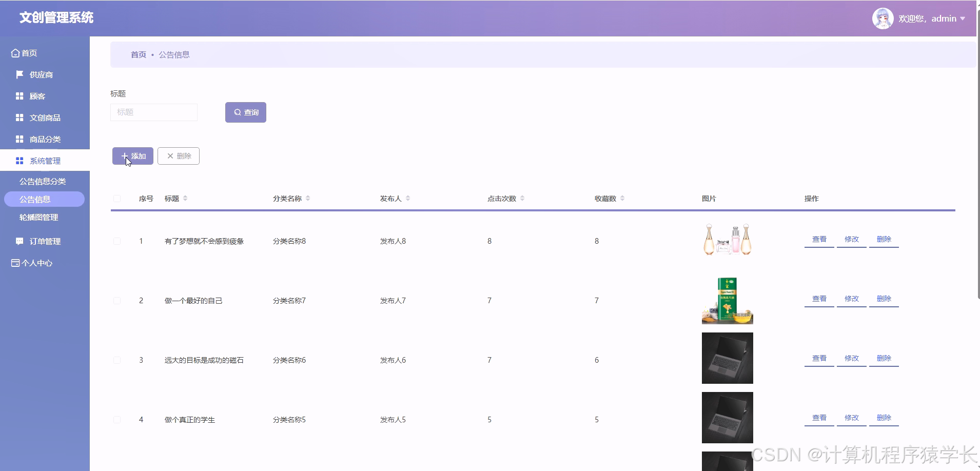Open 文创商品 menu item
The width and height of the screenshot is (980, 471).
[45, 117]
